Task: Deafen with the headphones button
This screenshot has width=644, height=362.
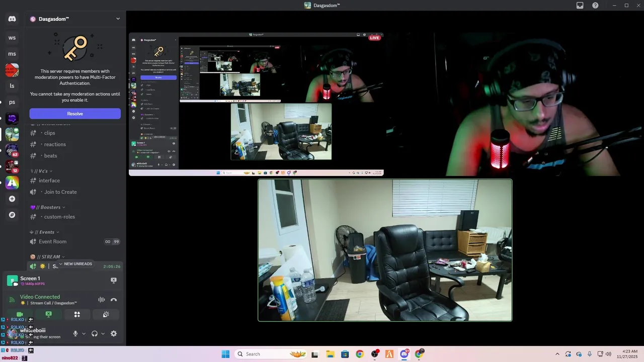Action: pyautogui.click(x=94, y=333)
